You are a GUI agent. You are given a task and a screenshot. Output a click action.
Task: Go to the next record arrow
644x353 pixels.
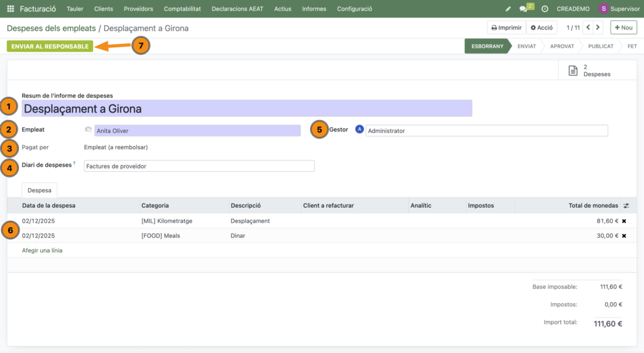pos(597,28)
